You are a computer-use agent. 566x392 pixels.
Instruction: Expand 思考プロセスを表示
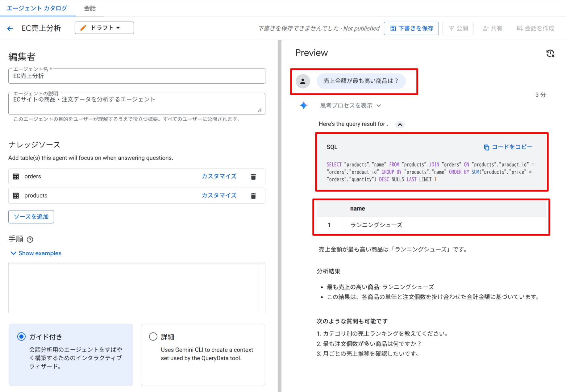[x=351, y=105]
